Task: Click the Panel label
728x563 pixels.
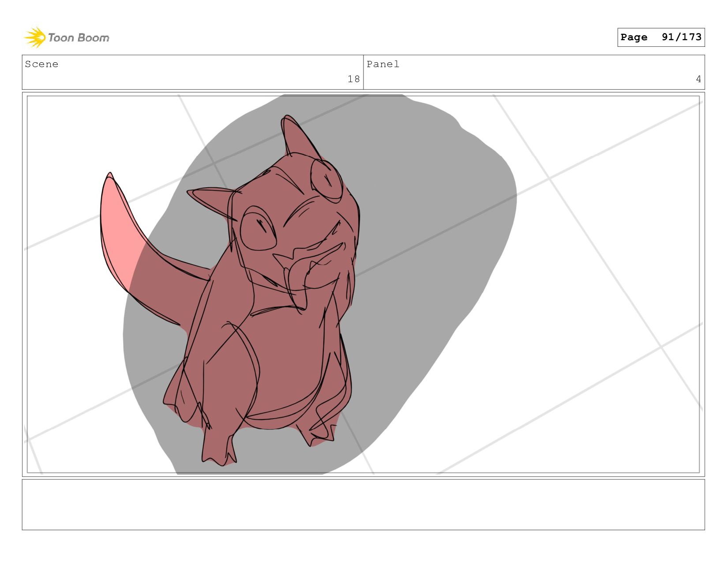Action: 383,64
